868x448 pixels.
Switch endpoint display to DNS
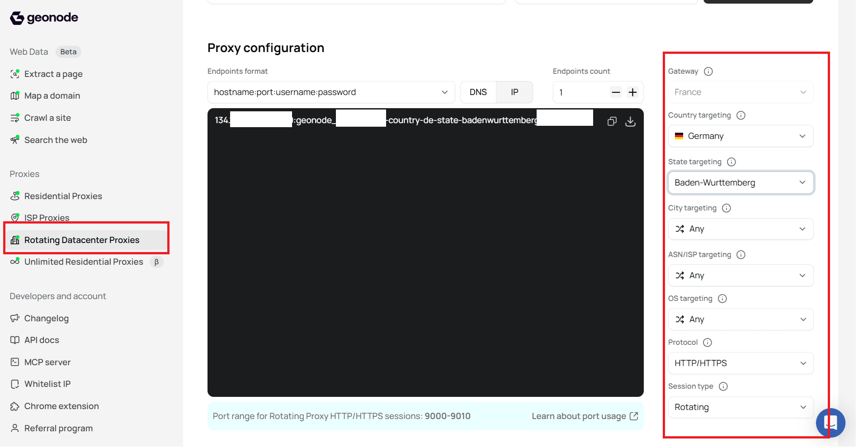click(x=478, y=92)
